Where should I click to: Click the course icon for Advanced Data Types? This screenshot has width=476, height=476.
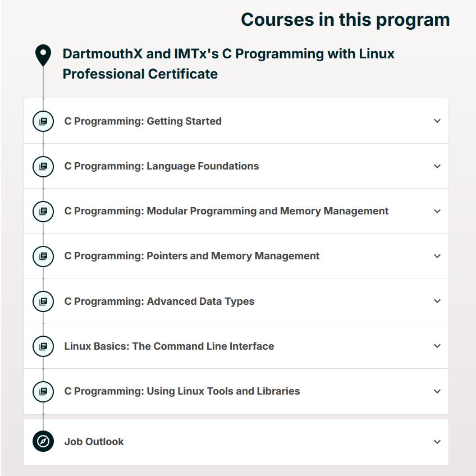[x=43, y=301]
